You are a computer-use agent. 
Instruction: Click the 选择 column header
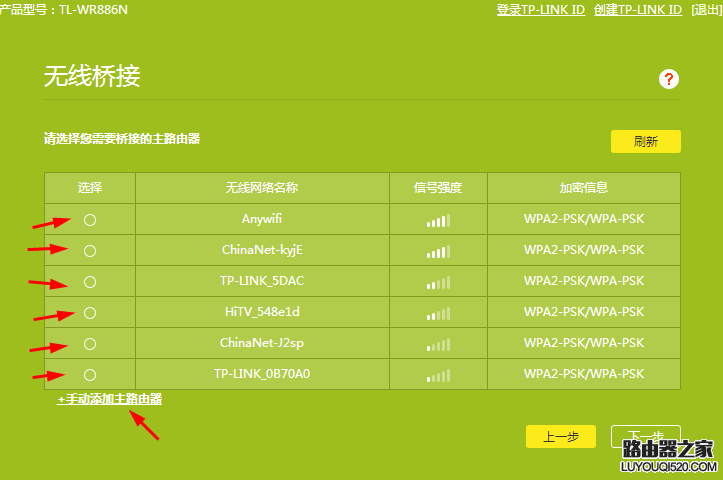coord(90,188)
